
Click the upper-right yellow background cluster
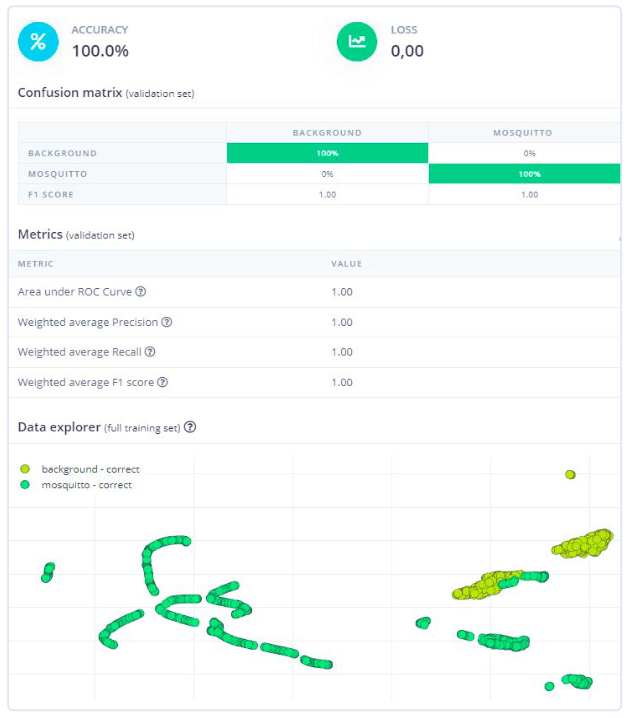[x=584, y=544]
